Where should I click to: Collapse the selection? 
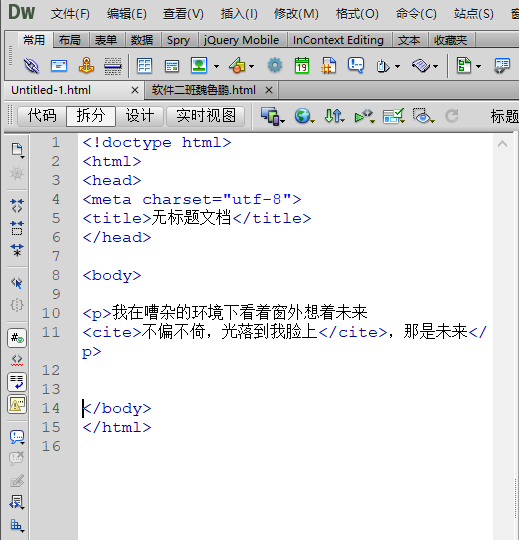17,228
